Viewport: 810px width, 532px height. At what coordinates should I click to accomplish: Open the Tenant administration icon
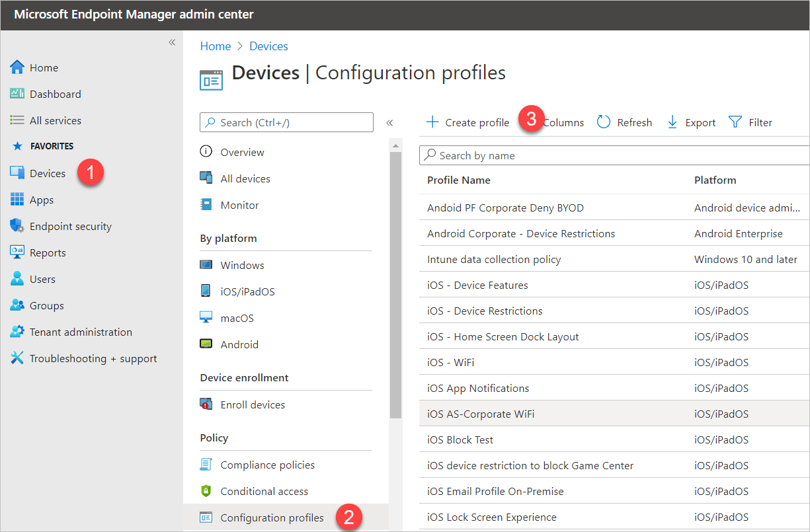click(x=17, y=332)
